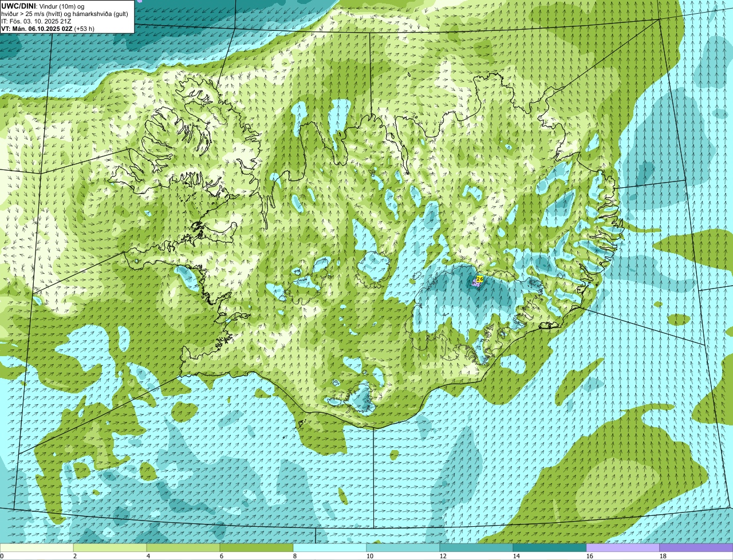The width and height of the screenshot is (733, 560).
Task: Click the 10–12 m/s light teal legend swatch
Action: click(403, 547)
